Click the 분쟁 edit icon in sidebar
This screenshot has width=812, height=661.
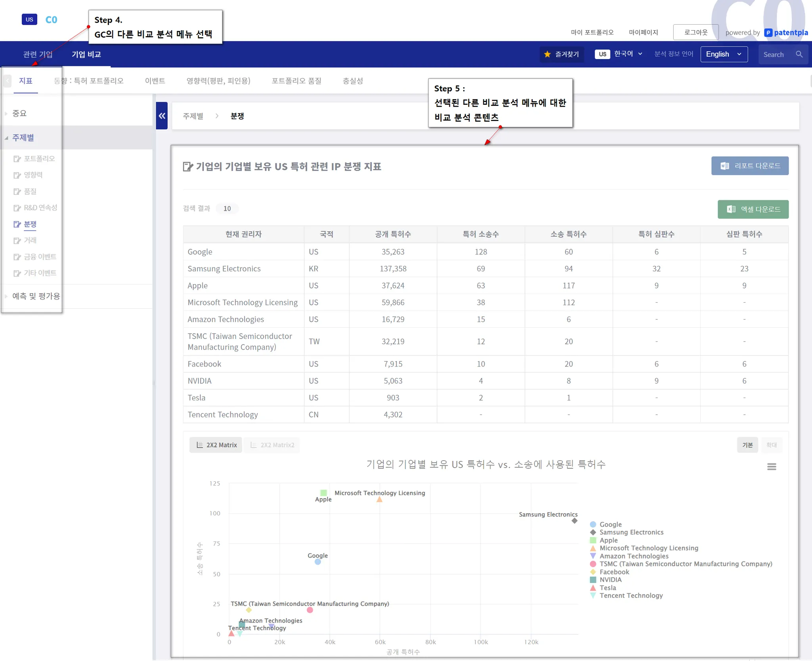point(17,224)
